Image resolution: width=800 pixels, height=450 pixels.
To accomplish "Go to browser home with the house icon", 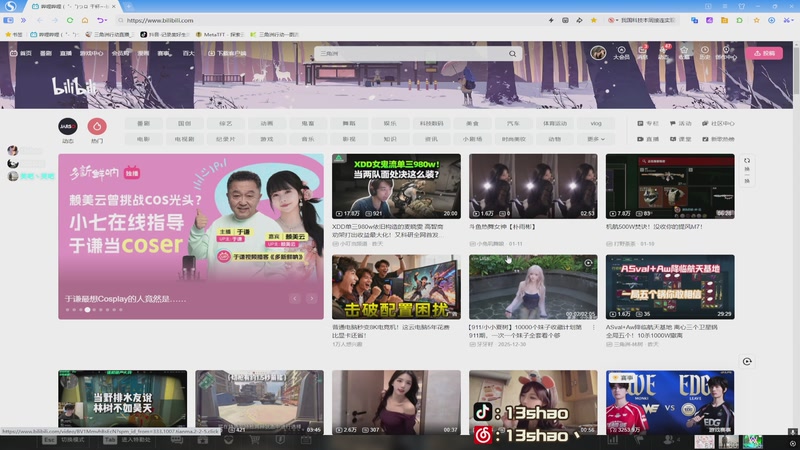I will coord(85,20).
